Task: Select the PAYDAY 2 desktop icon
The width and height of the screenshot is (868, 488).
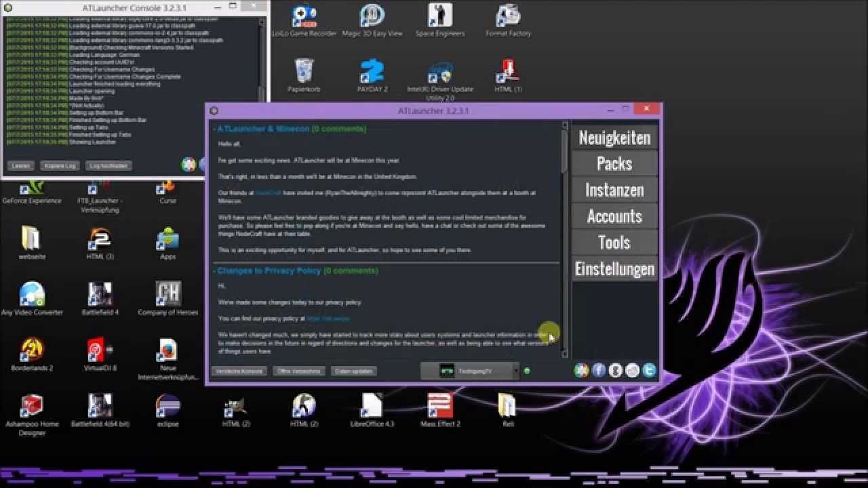Action: point(372,76)
